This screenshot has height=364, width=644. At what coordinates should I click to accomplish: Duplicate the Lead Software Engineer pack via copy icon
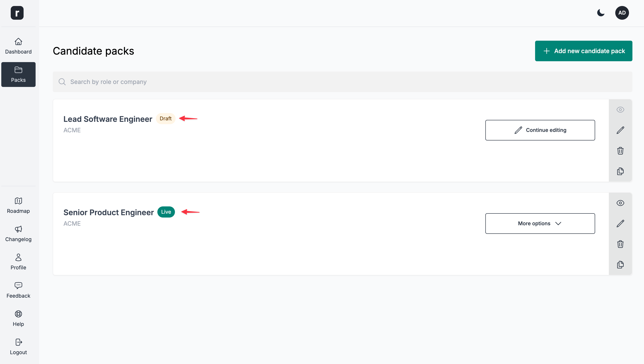click(620, 171)
